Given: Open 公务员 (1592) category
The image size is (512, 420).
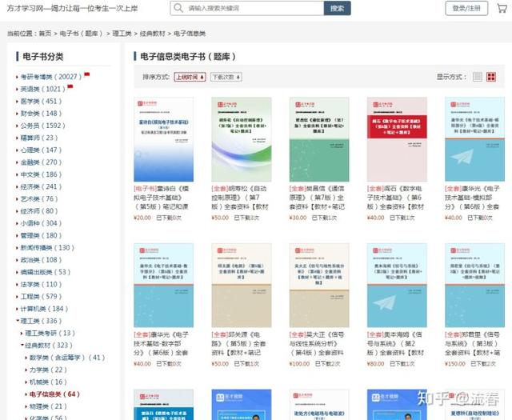Looking at the screenshot, I should pos(42,126).
